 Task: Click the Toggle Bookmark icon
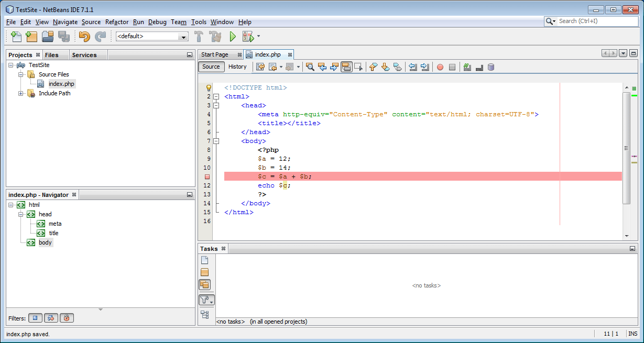397,67
